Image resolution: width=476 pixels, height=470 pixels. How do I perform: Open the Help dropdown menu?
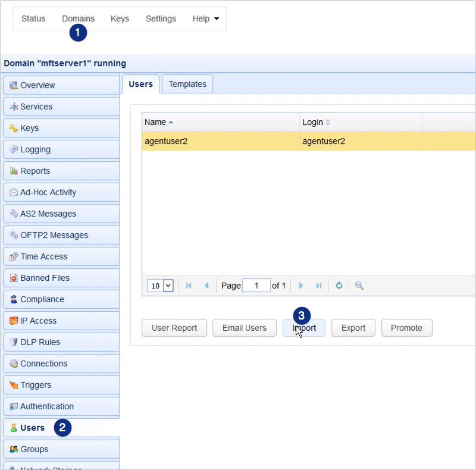205,18
